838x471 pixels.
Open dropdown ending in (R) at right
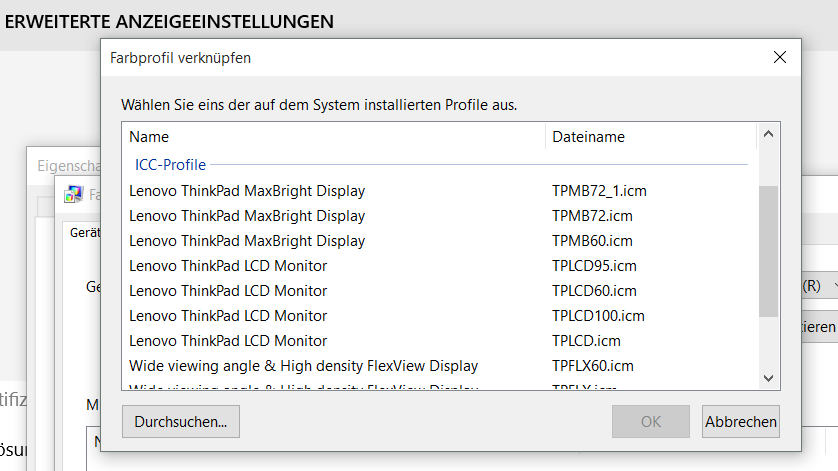pyautogui.click(x=820, y=286)
